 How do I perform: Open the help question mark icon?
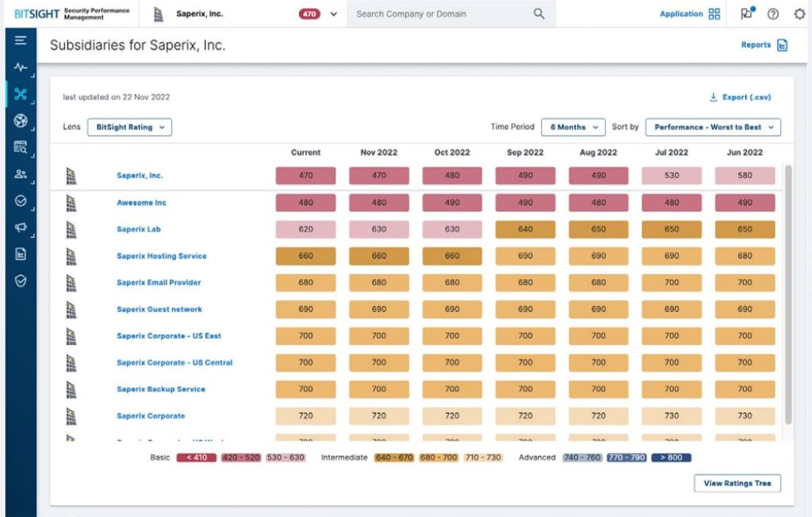(x=773, y=13)
